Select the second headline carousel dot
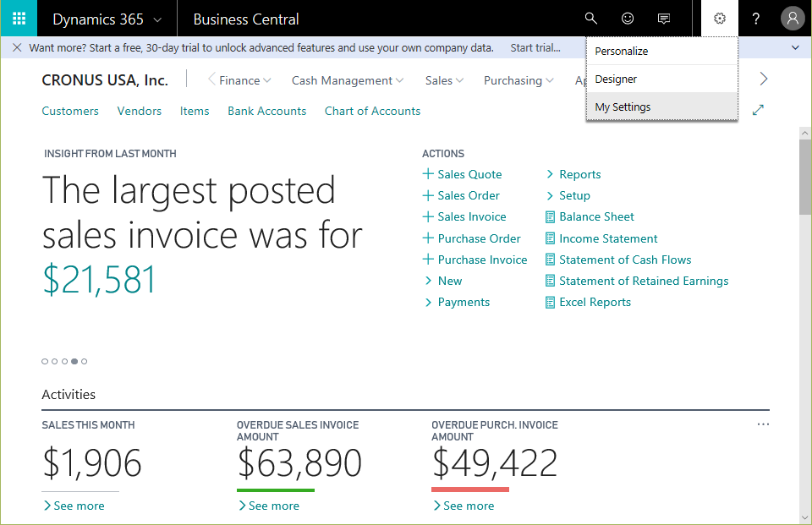Viewport: 812px width, 525px height. click(x=55, y=361)
